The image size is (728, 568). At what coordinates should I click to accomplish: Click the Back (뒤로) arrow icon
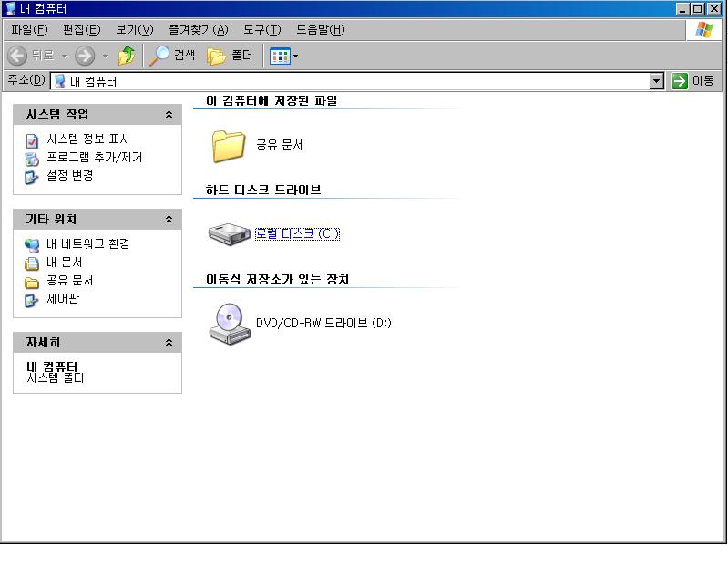point(17,56)
